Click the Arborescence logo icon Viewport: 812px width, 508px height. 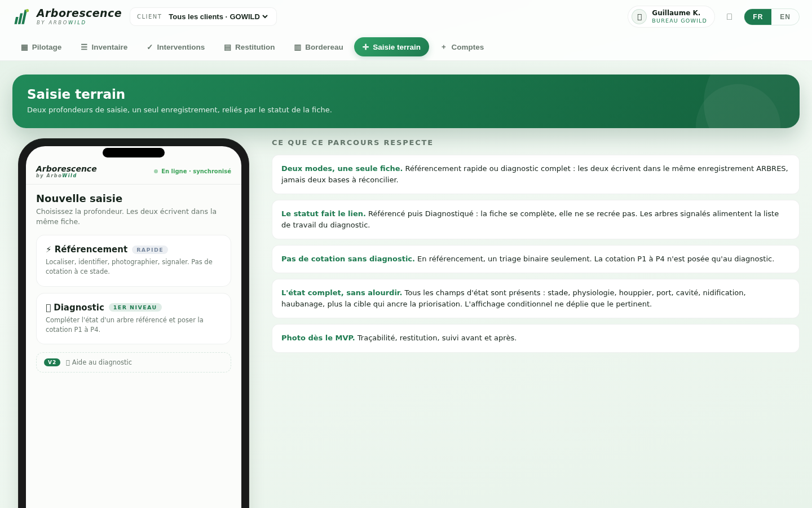[x=21, y=17]
